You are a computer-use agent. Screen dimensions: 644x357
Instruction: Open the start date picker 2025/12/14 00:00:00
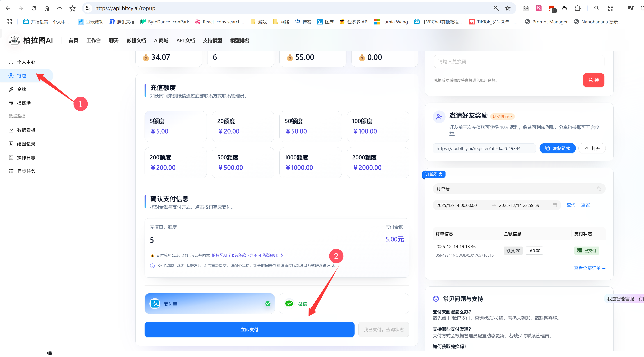(x=456, y=205)
